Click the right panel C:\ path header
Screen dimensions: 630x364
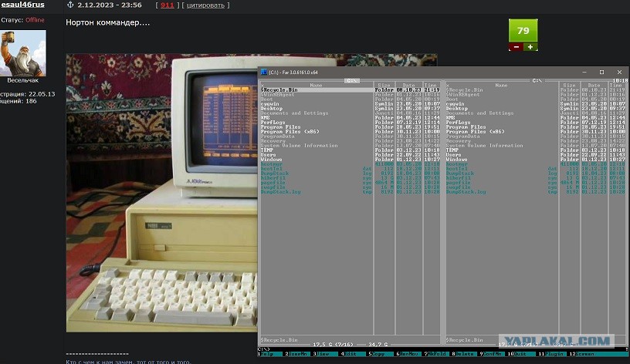coord(537,81)
